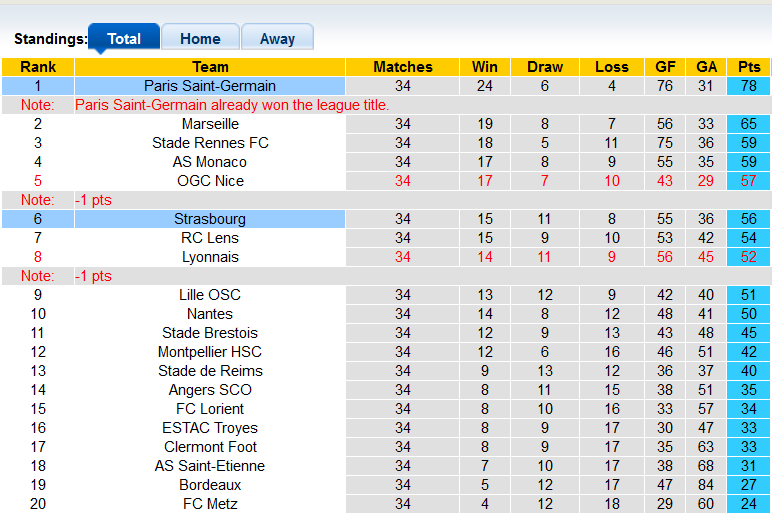
Task: Select the FC Metz team link
Action: [x=210, y=504]
